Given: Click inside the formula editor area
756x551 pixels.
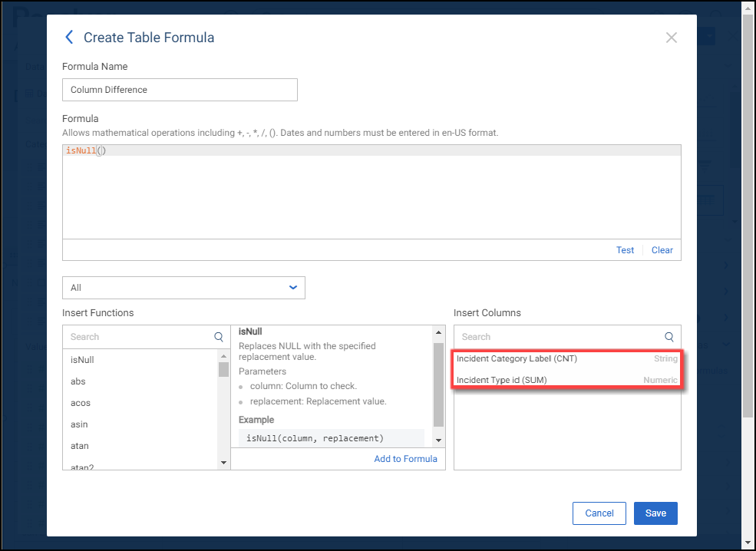Looking at the screenshot, I should click(x=371, y=196).
